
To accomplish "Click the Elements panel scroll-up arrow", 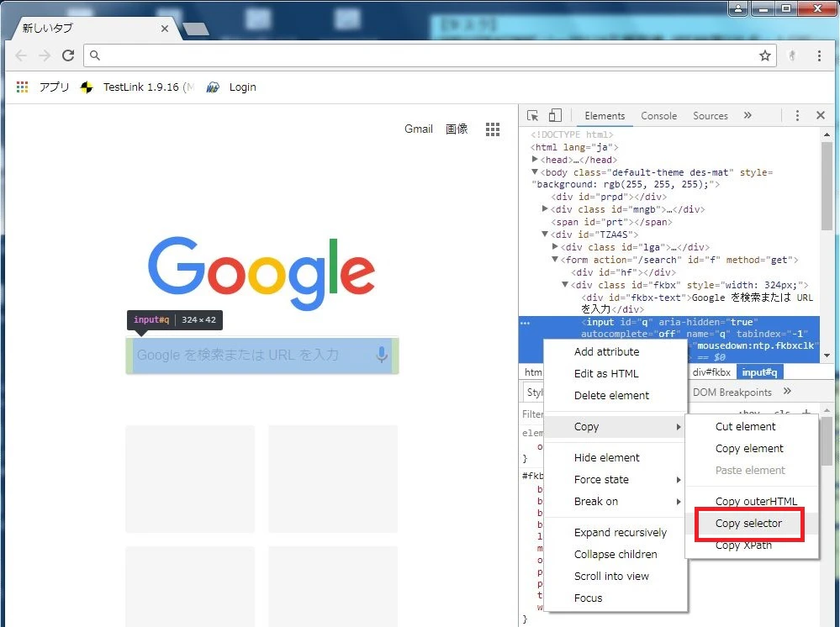I will pyautogui.click(x=827, y=134).
